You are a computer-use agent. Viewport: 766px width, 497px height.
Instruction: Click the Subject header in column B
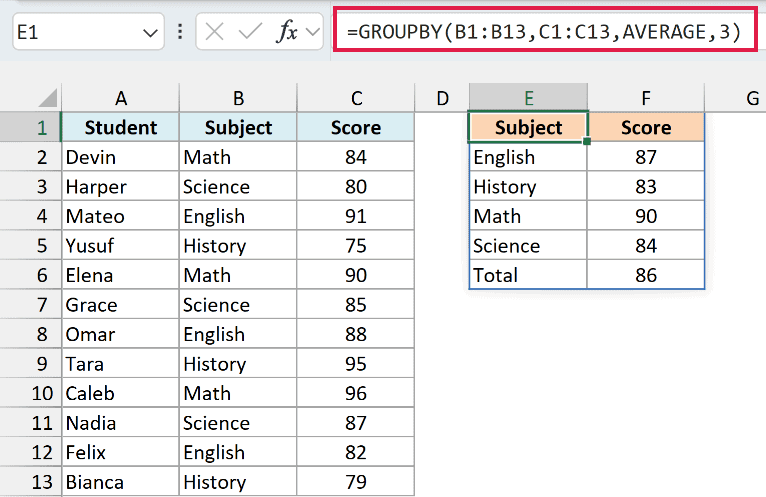238,128
